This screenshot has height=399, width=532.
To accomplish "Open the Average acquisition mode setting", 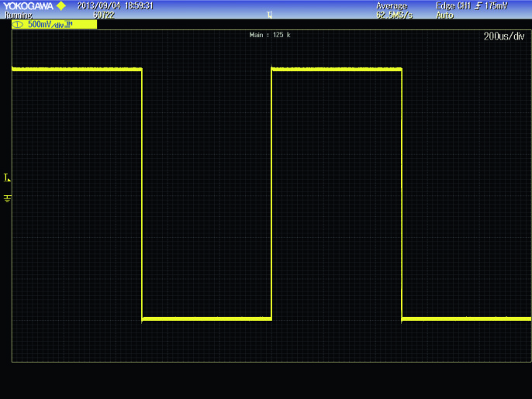I will 392,5.
